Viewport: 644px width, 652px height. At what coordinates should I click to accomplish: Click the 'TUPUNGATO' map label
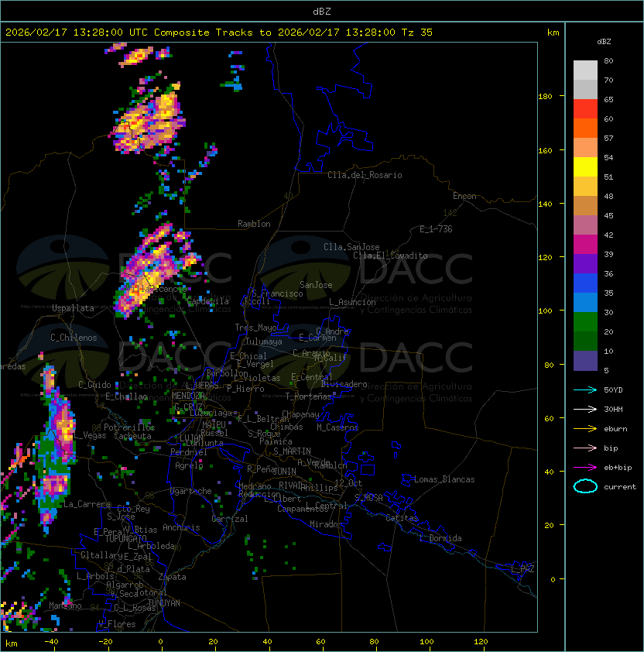click(125, 538)
